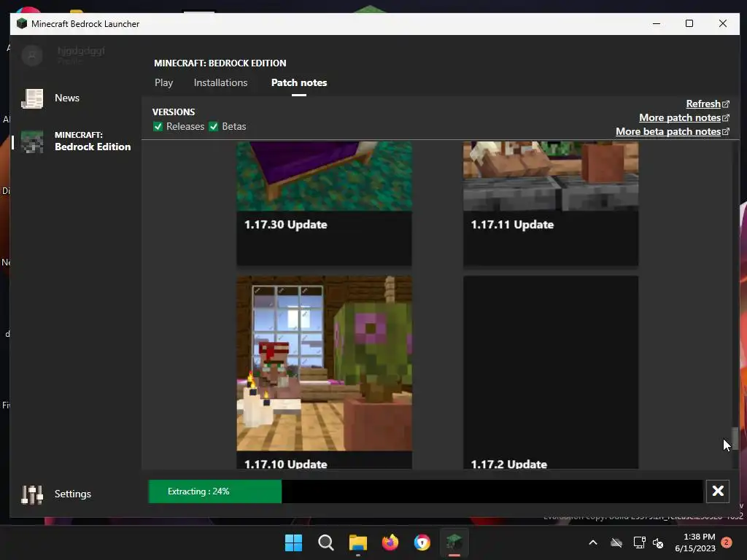Click the Minecraft Bedrock Launcher title icon
The height and width of the screenshot is (560, 747).
(x=21, y=23)
